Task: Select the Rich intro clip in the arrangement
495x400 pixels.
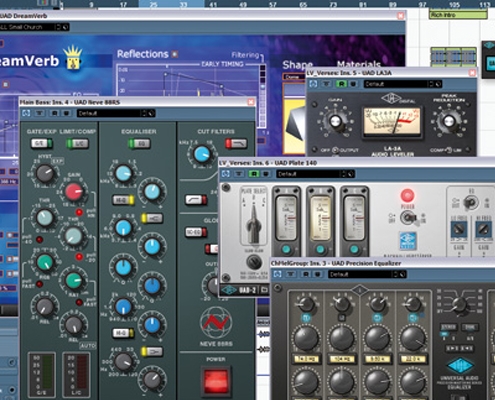Action: 458,15
